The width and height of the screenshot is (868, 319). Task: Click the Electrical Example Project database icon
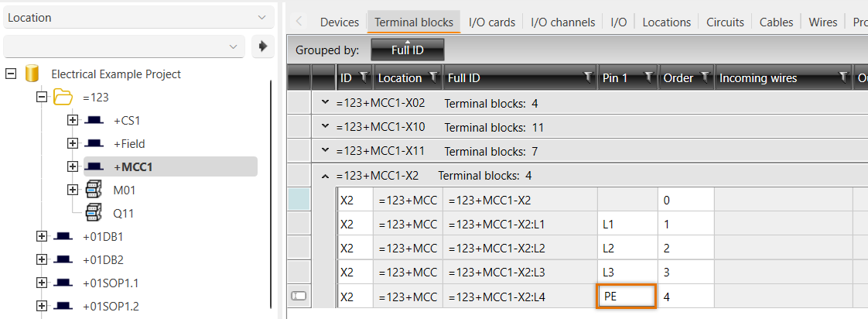[x=32, y=74]
